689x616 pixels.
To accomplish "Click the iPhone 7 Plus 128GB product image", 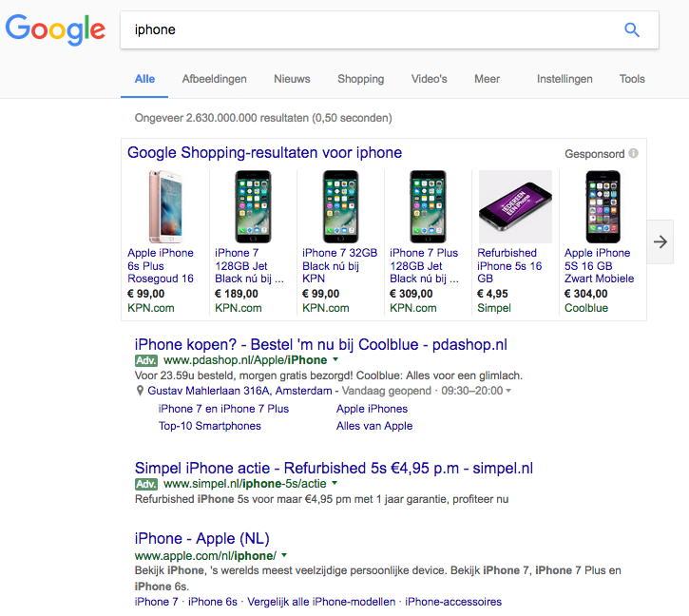I will tap(428, 206).
